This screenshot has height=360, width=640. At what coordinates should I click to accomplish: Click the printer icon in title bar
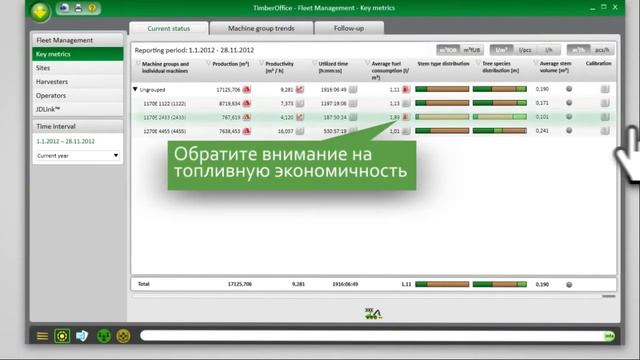tap(78, 8)
